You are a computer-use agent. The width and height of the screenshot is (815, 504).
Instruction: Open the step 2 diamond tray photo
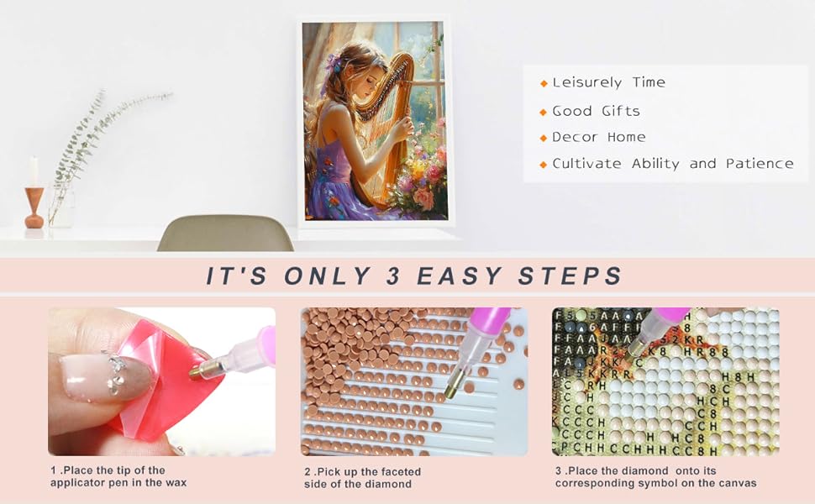pyautogui.click(x=413, y=381)
